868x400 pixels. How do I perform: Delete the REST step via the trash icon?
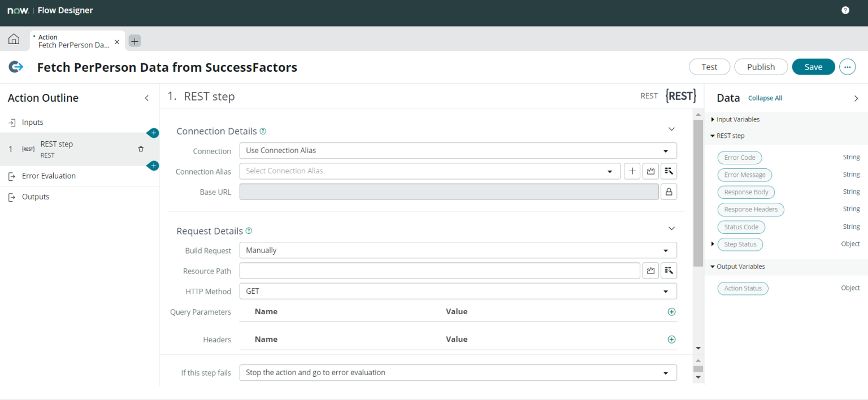(140, 149)
